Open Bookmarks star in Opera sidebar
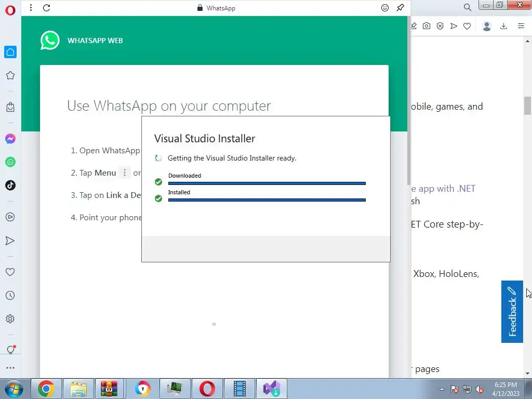The image size is (532, 399). click(x=10, y=75)
